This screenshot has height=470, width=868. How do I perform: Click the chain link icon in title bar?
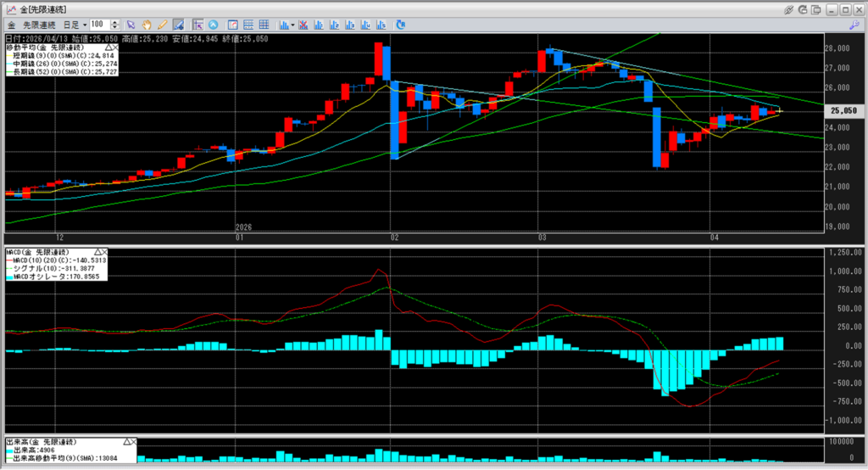point(789,10)
